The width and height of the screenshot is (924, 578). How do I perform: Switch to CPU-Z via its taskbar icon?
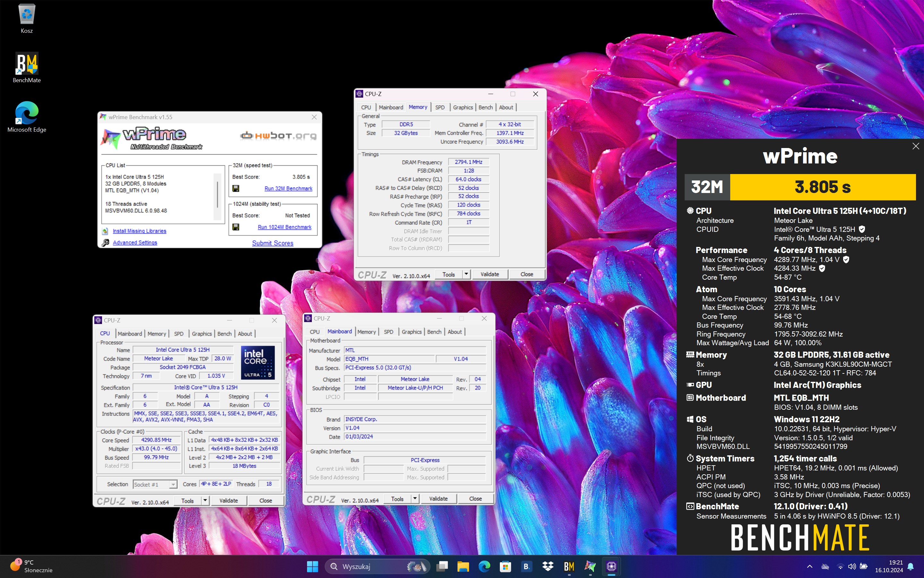point(611,566)
